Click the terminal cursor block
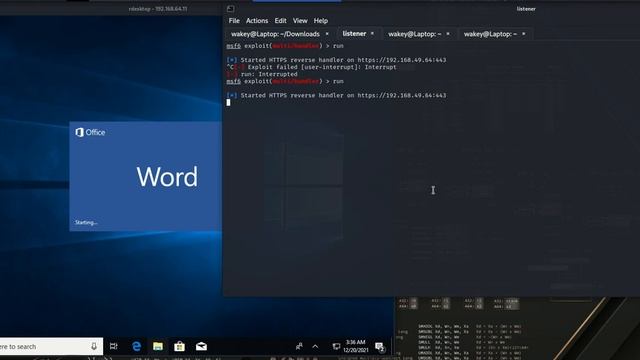The image size is (640, 360). [228, 102]
